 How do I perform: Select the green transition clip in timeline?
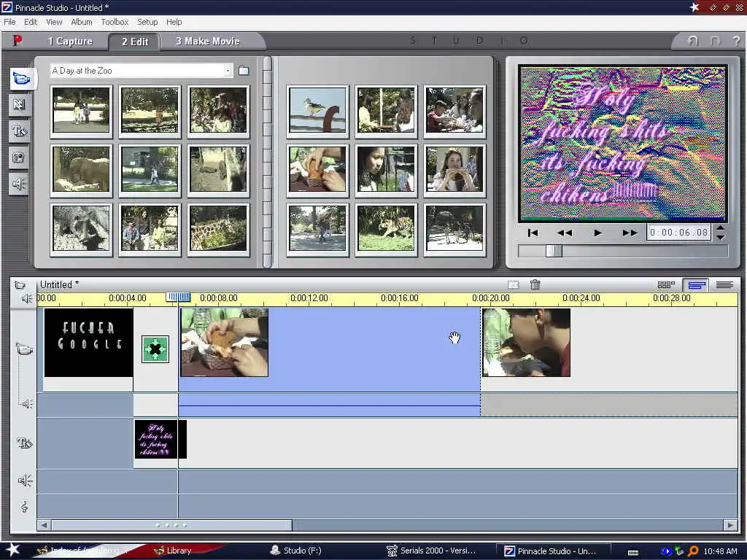[x=155, y=349]
